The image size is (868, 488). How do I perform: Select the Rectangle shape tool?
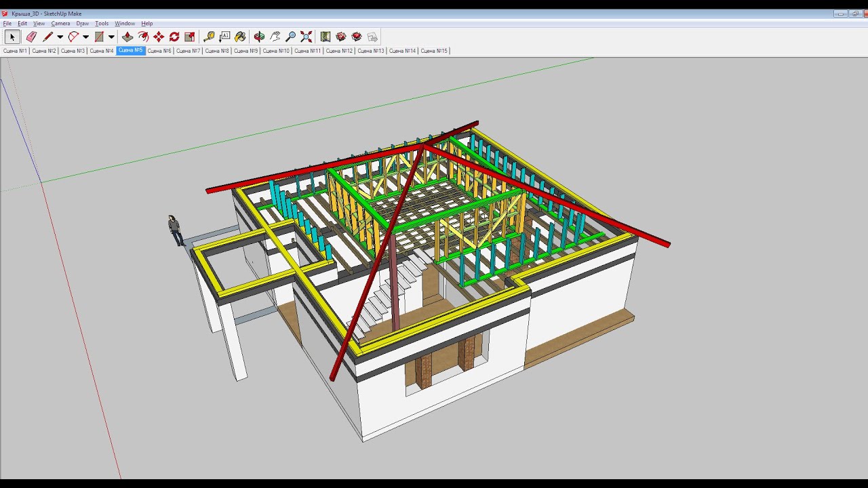point(99,37)
